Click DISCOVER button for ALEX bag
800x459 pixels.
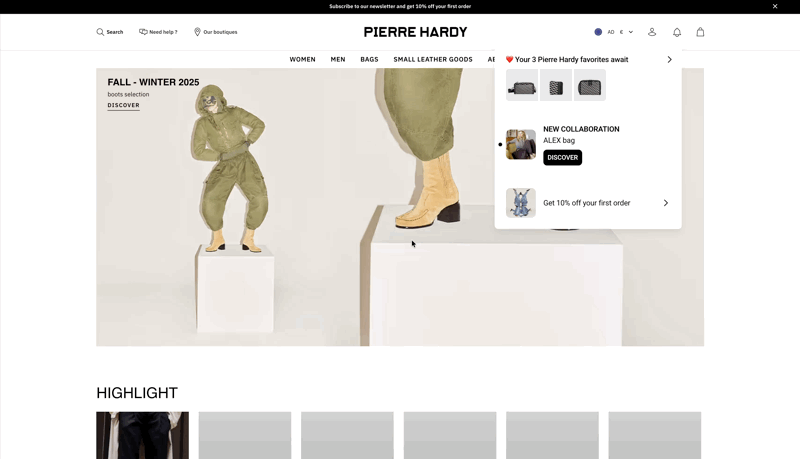point(562,158)
